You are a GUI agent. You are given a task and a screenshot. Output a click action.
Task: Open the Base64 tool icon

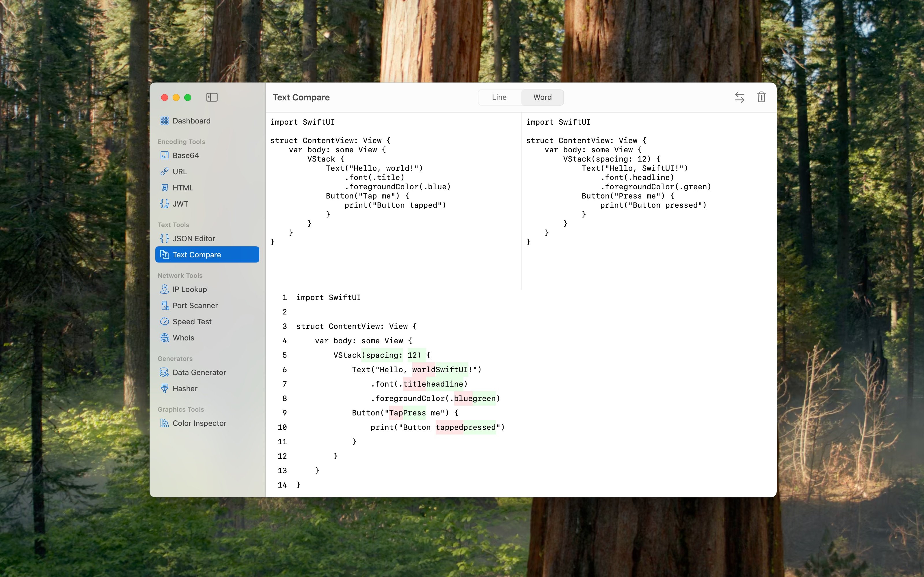point(165,155)
